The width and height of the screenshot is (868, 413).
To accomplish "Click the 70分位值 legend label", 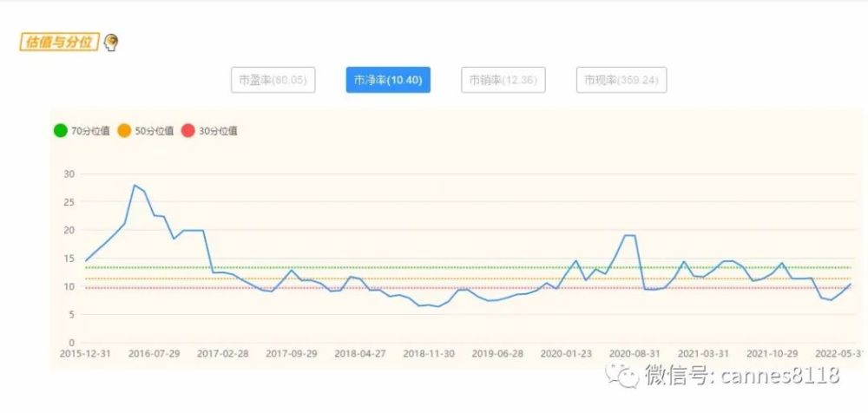I will coord(90,131).
